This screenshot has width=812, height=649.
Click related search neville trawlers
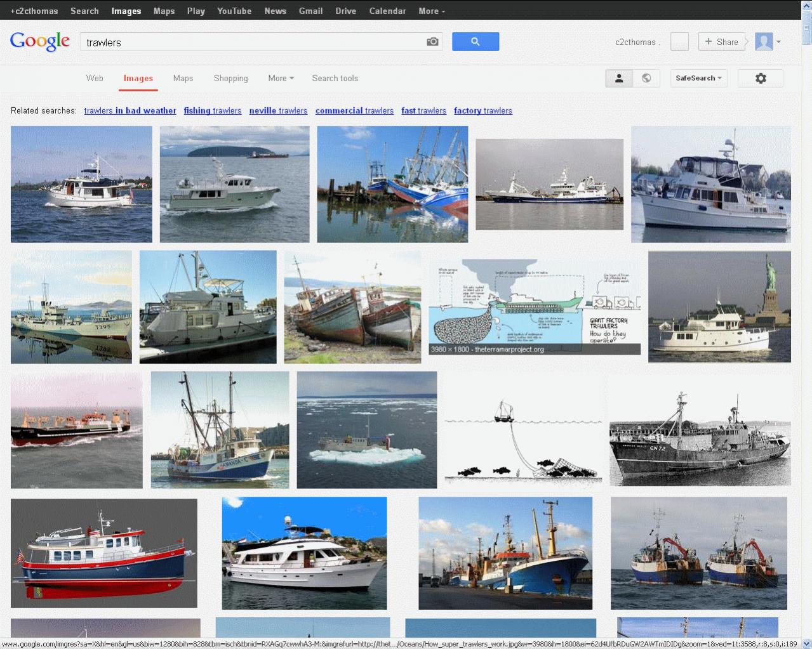tap(278, 110)
